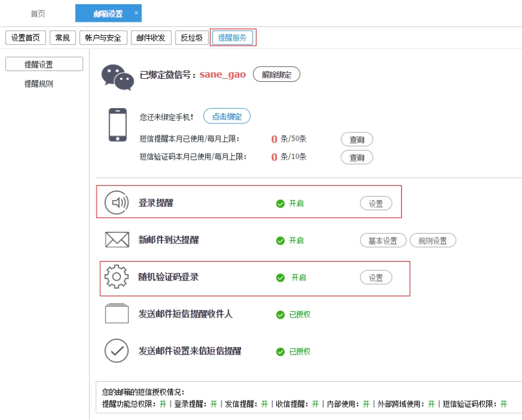Open the 帐户与安全 settings tab
The height and width of the screenshot is (420, 522).
coord(102,38)
